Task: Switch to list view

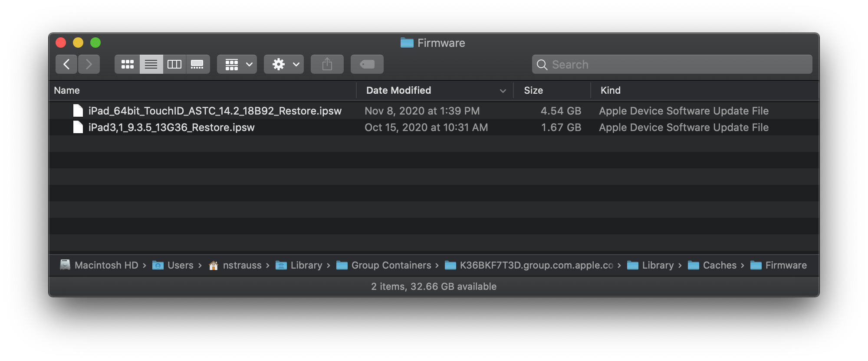Action: coord(151,64)
